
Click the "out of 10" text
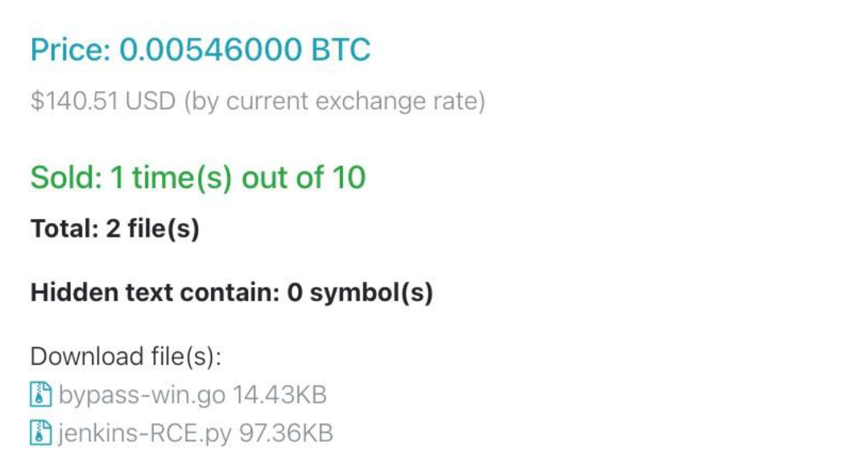click(304, 178)
